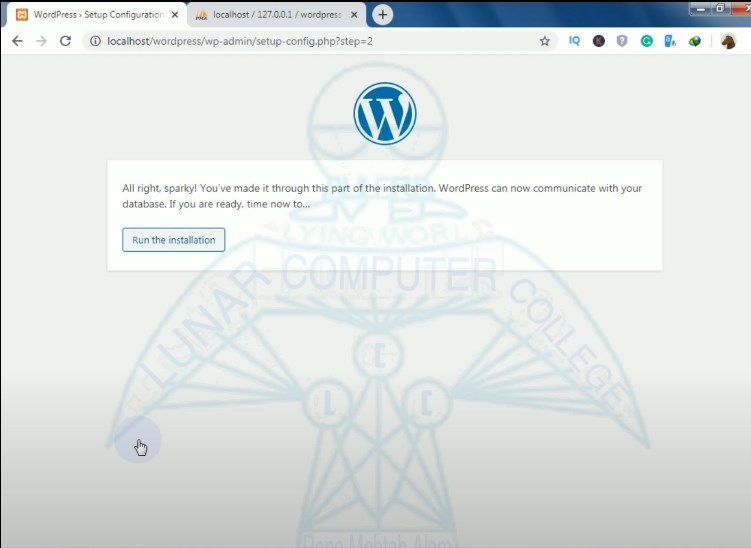751x548 pixels.
Task: Click the Run the installation button
Action: [173, 240]
